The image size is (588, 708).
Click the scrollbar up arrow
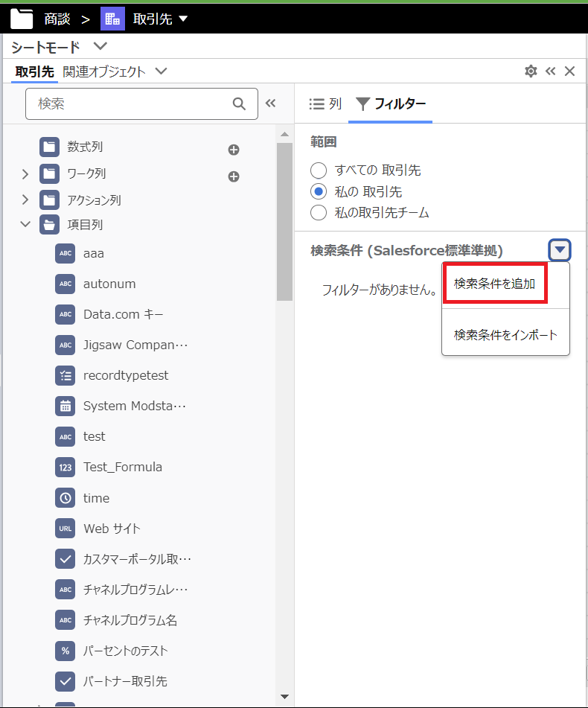point(284,134)
